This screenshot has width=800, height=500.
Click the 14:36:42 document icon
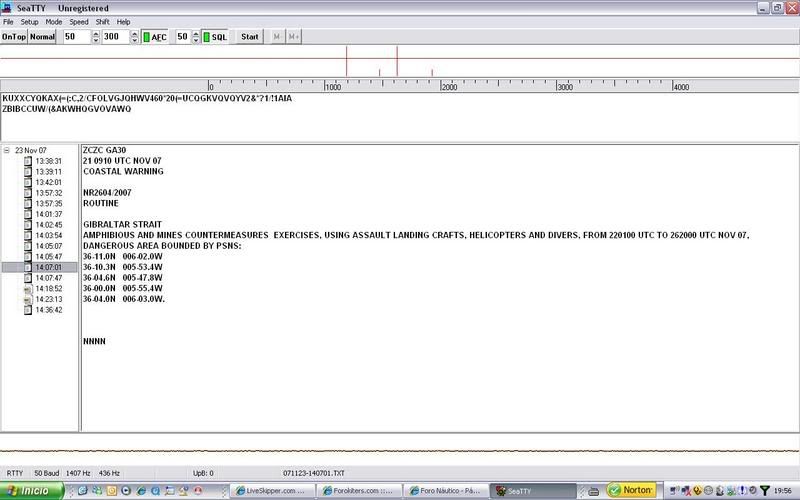pyautogui.click(x=28, y=311)
